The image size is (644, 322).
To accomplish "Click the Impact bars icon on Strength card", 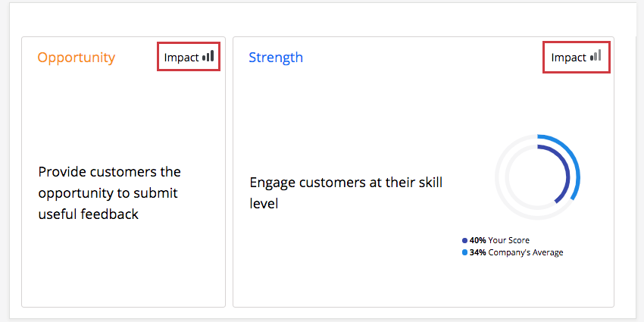I will pos(596,56).
